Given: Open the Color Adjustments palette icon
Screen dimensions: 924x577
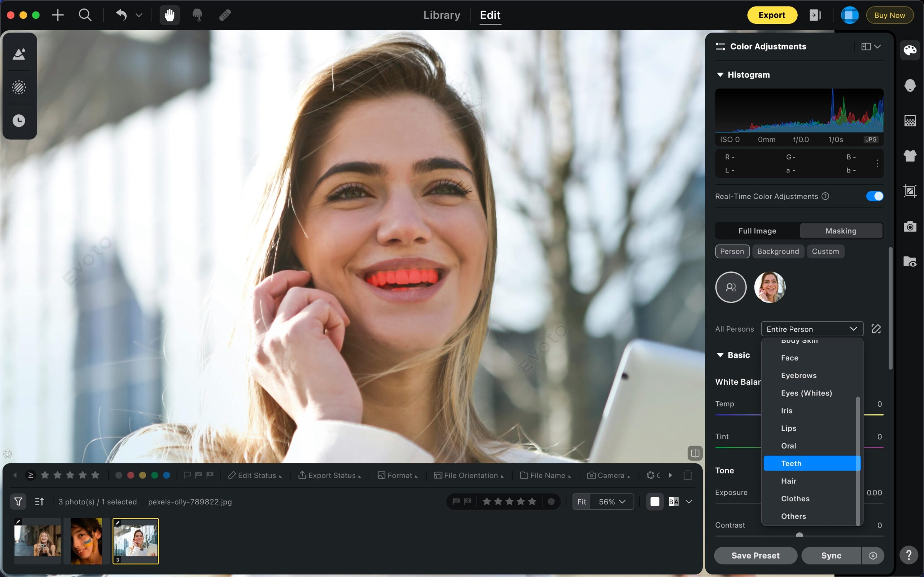Looking at the screenshot, I should tap(910, 50).
